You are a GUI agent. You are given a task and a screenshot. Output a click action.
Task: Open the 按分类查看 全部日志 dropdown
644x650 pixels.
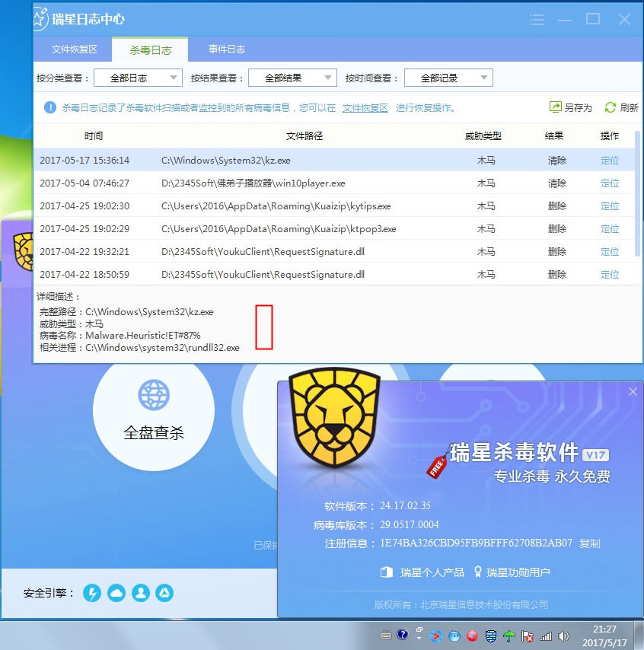(138, 78)
